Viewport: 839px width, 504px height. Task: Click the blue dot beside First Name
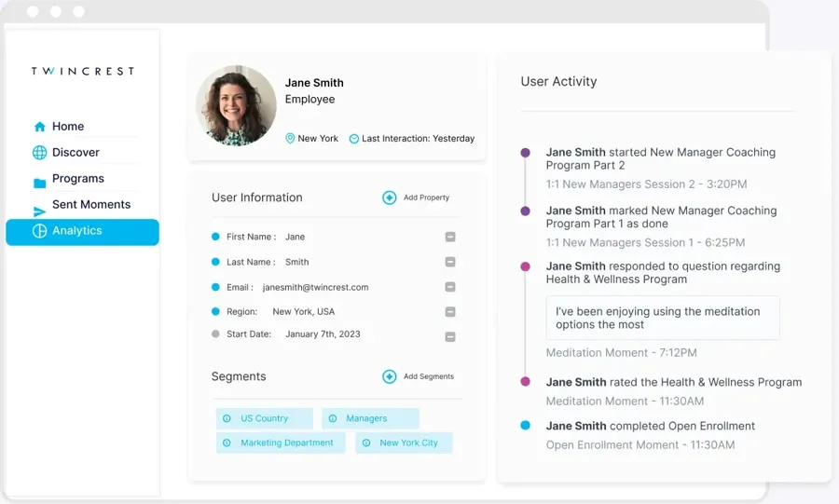(215, 237)
